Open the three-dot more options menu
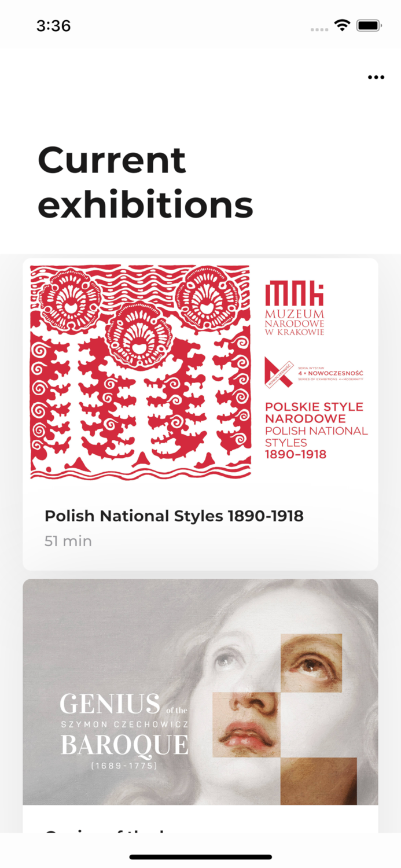Viewport: 401px width, 868px height. pyautogui.click(x=376, y=78)
